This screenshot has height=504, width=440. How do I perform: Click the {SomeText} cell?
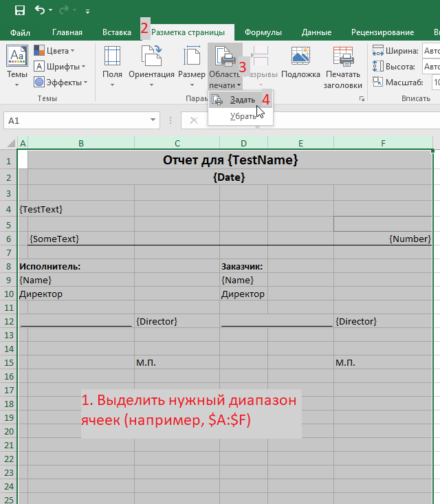(x=81, y=239)
